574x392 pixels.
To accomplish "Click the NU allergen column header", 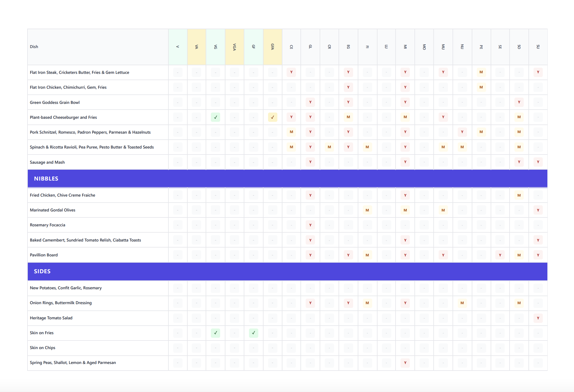I will click(462, 47).
